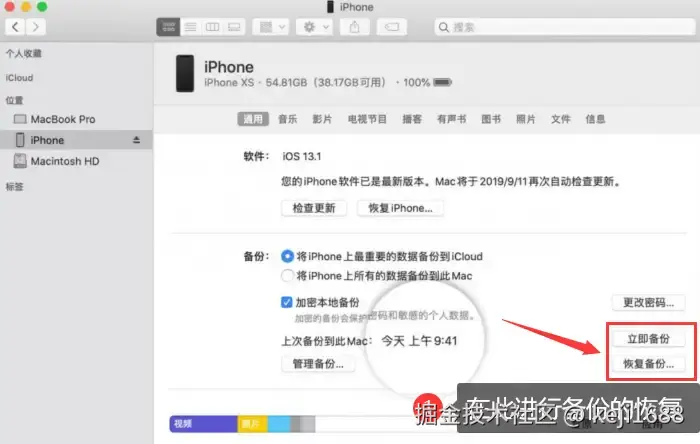The height and width of the screenshot is (444, 700).
Task: Select backup to iCloud radio option
Action: pos(287,256)
